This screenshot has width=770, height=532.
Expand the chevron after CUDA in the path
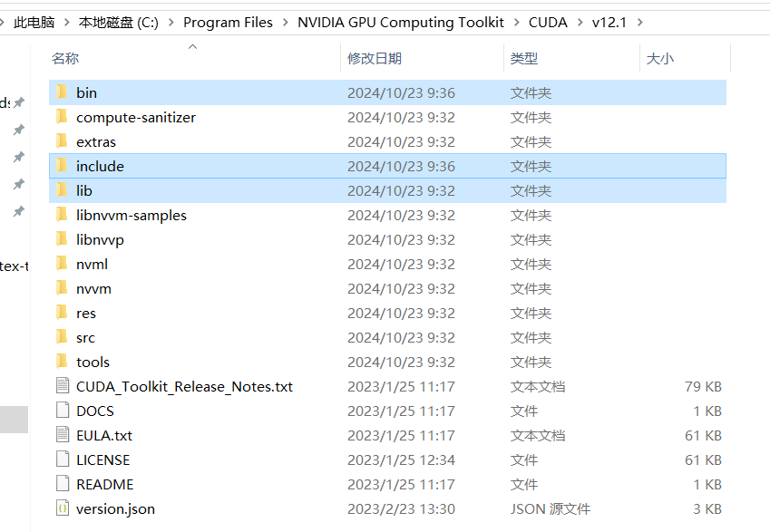(580, 23)
